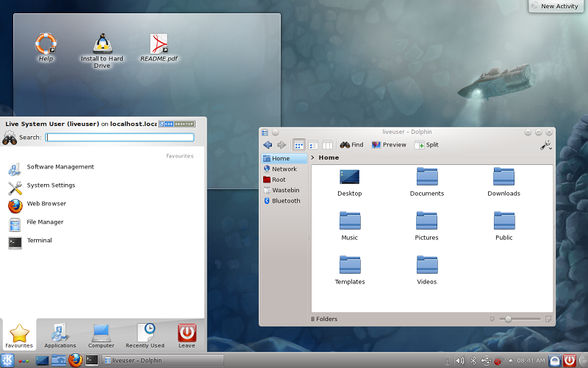Expand the hidden system tray icons arrow

(510, 361)
